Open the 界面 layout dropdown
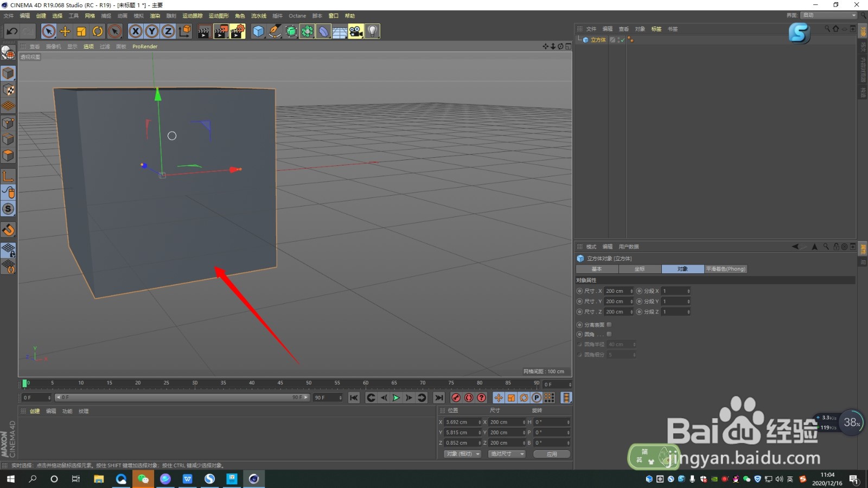Viewport: 868px width, 488px height. point(829,15)
